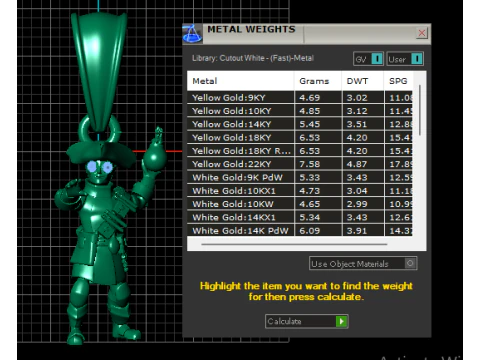
Task: Select the Yellow Gold:22KY row
Action: pos(300,164)
